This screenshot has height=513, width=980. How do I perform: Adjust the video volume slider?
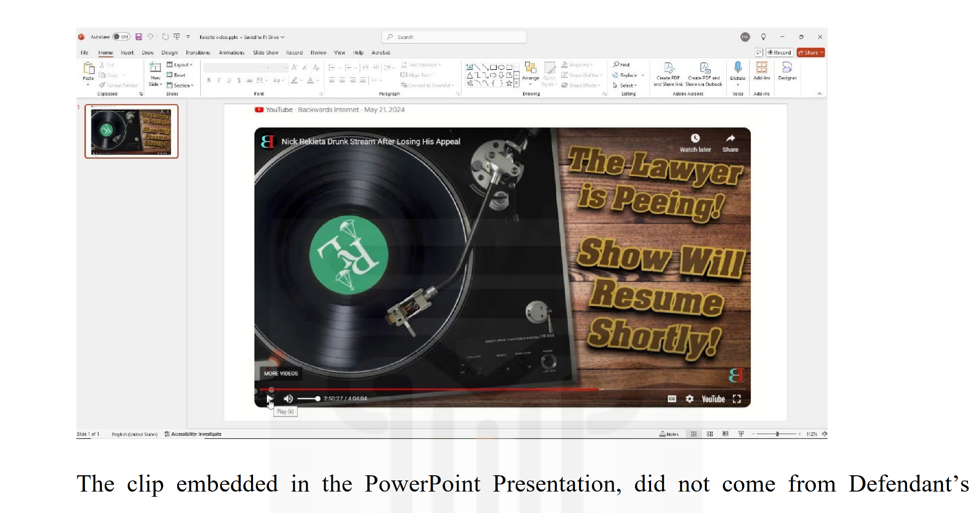tap(309, 398)
